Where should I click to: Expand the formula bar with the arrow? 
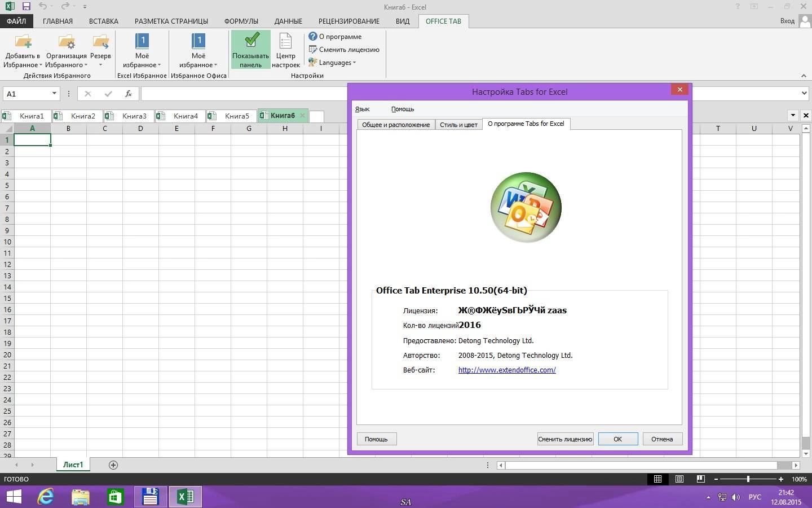click(805, 93)
